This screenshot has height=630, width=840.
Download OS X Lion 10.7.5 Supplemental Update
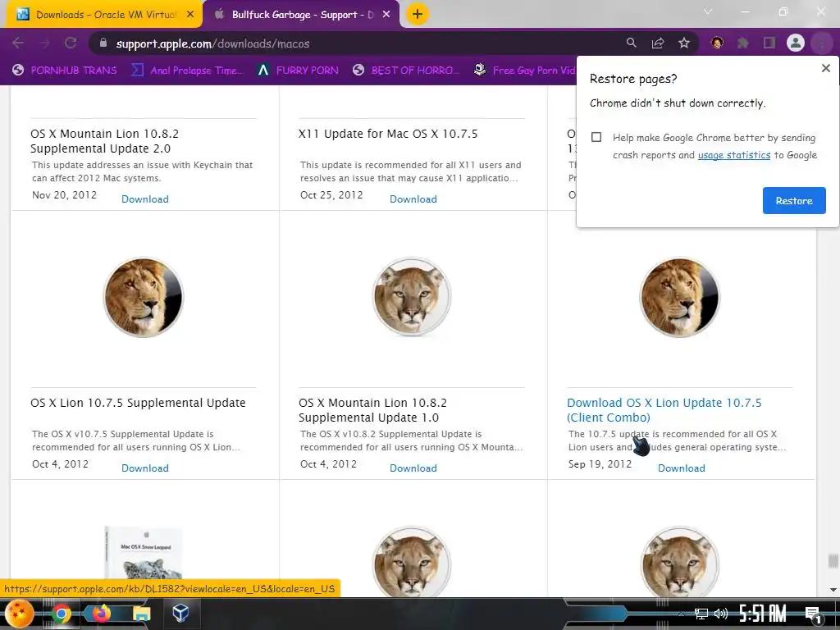point(145,468)
